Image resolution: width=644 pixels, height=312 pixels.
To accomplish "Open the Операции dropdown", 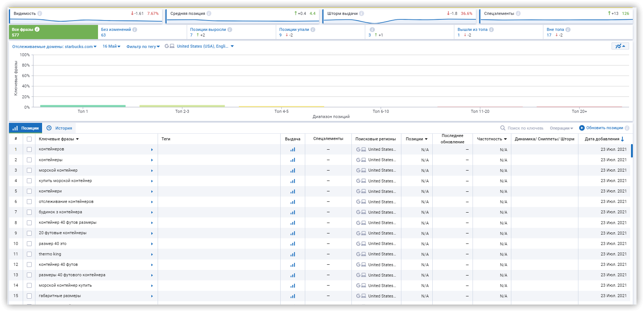I will 561,128.
